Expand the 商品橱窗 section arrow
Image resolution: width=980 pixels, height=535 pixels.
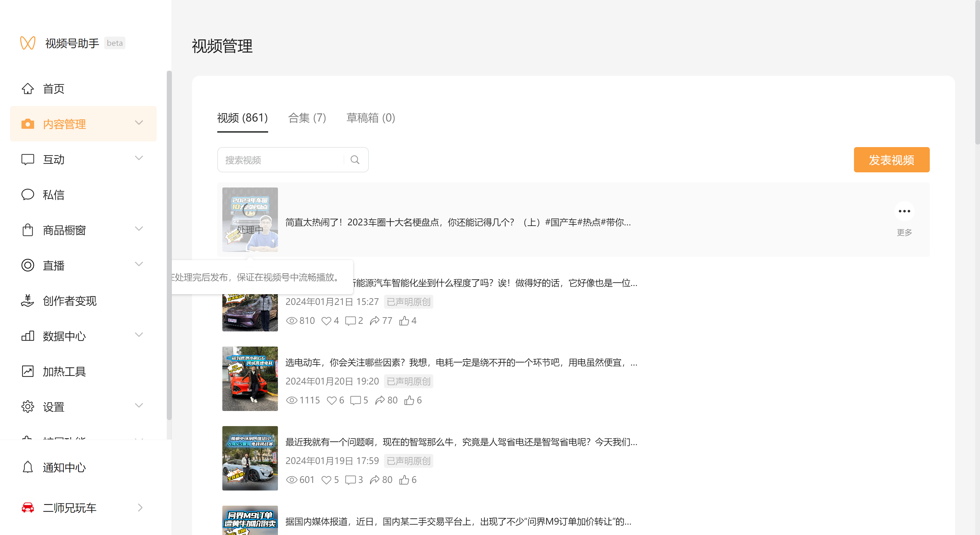point(139,229)
